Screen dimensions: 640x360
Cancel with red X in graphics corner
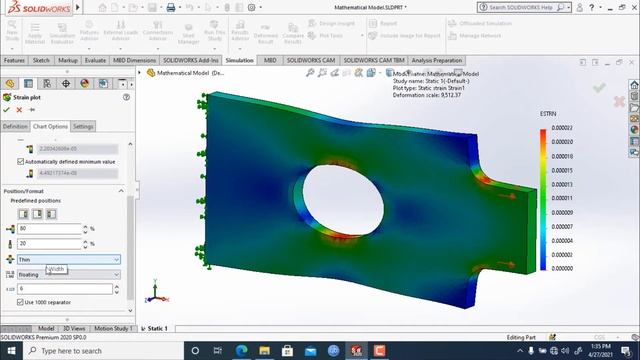point(619,101)
